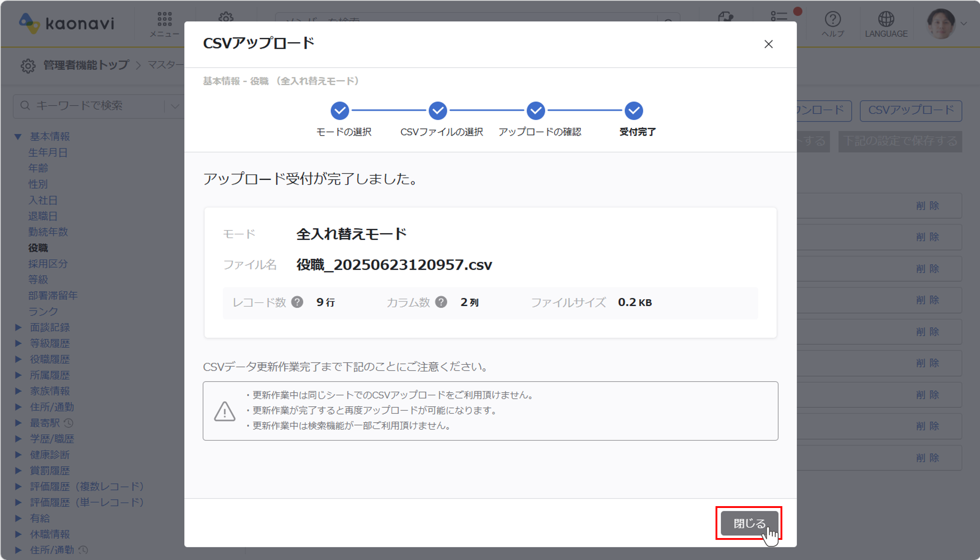Click the gear icon beside 管理者機能トップ
980x560 pixels.
pos(28,65)
